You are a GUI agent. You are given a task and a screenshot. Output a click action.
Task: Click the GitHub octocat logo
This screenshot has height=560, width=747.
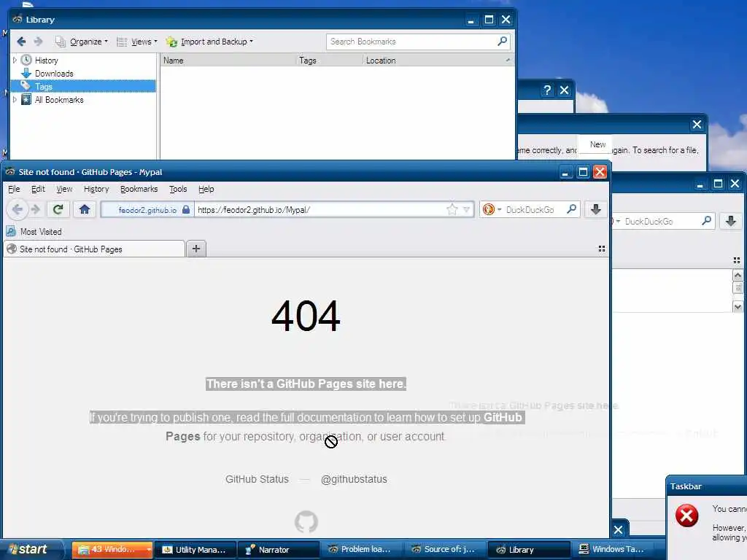click(x=306, y=521)
